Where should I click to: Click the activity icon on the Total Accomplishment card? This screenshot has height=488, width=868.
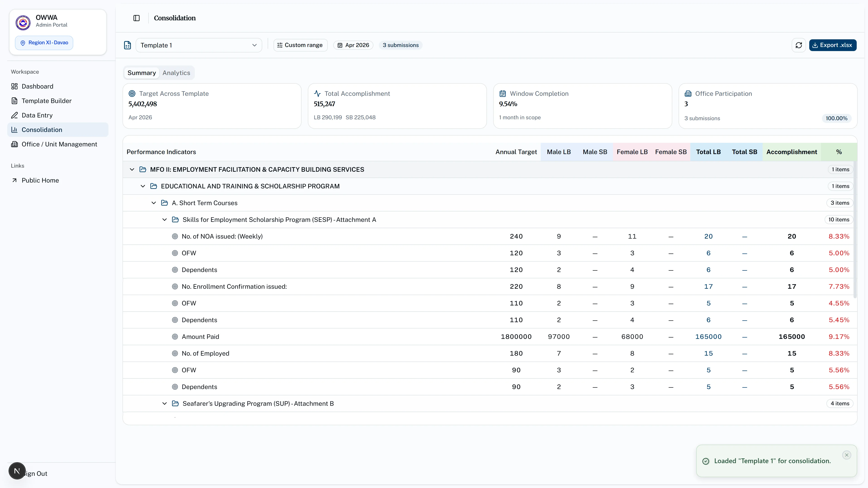pyautogui.click(x=317, y=94)
